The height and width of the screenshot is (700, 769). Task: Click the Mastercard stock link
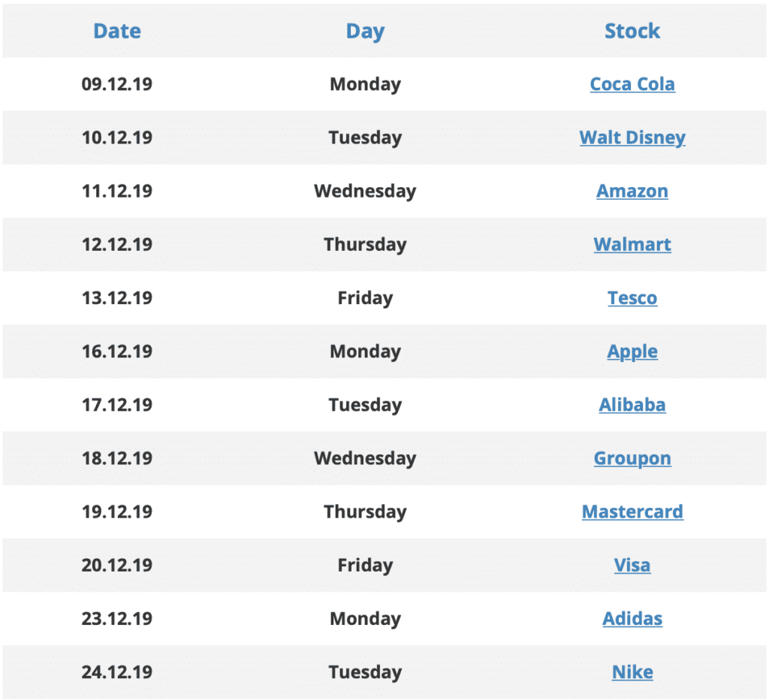[x=632, y=511]
